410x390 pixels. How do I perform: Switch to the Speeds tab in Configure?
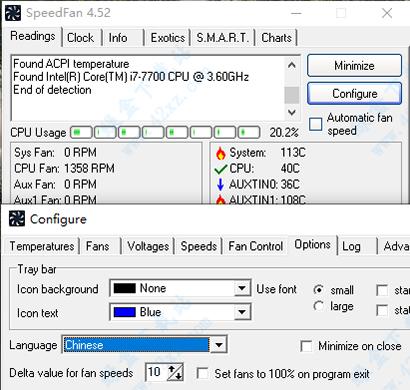click(199, 246)
